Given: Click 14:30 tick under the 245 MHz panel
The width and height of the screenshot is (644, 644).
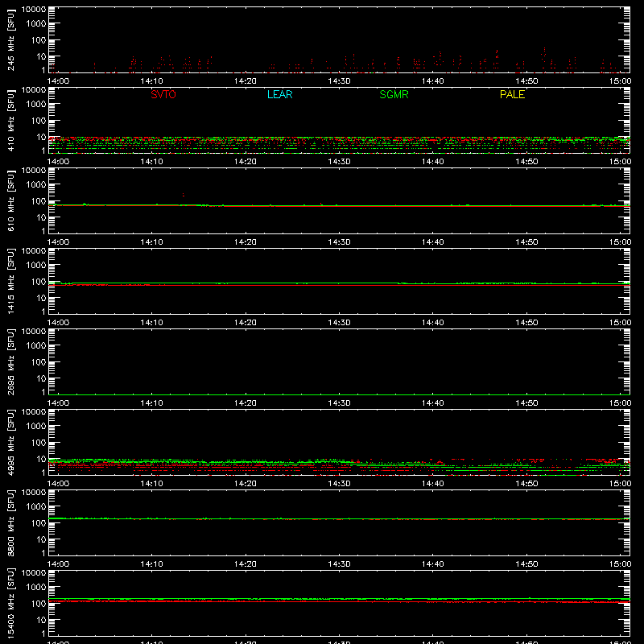Looking at the screenshot, I should (339, 81).
